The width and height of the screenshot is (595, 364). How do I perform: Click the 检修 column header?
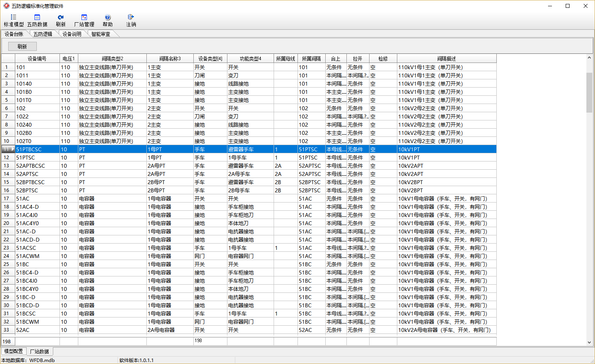pyautogui.click(x=383, y=59)
